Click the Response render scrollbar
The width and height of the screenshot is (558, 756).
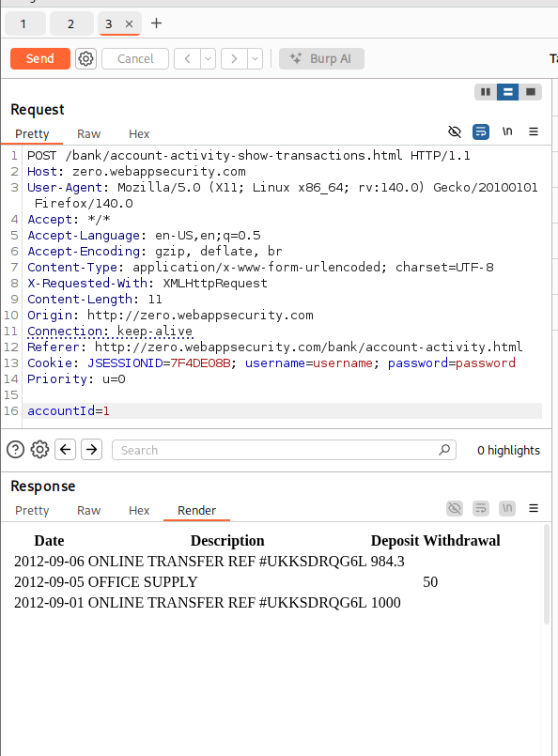[547, 574]
